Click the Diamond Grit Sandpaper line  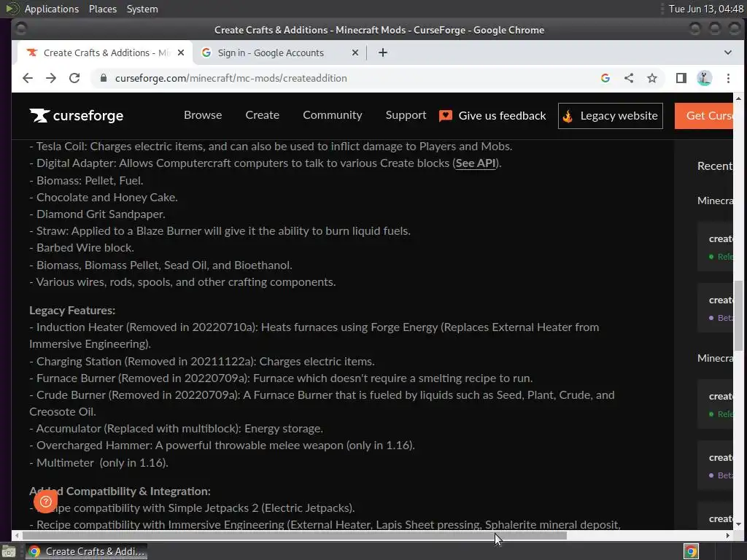[98, 214]
